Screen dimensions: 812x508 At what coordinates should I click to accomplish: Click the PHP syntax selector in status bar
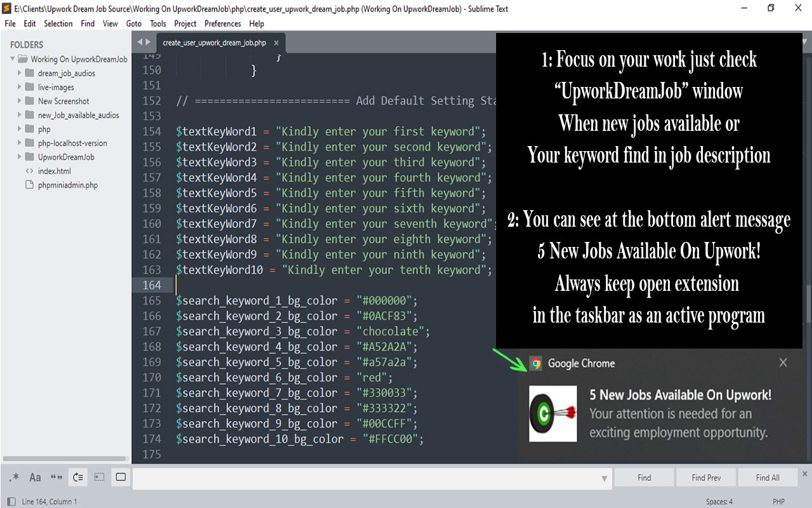[x=778, y=502]
